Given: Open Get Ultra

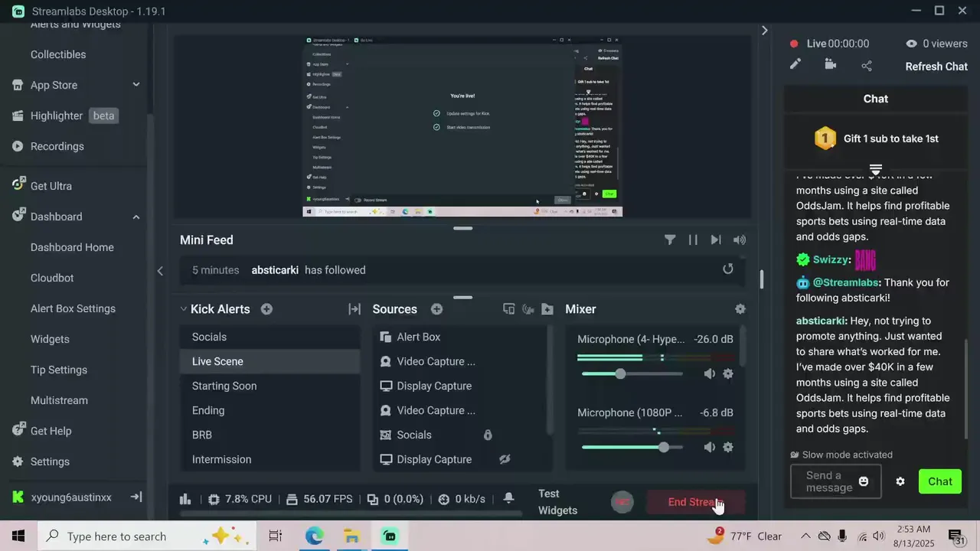Looking at the screenshot, I should [x=51, y=186].
